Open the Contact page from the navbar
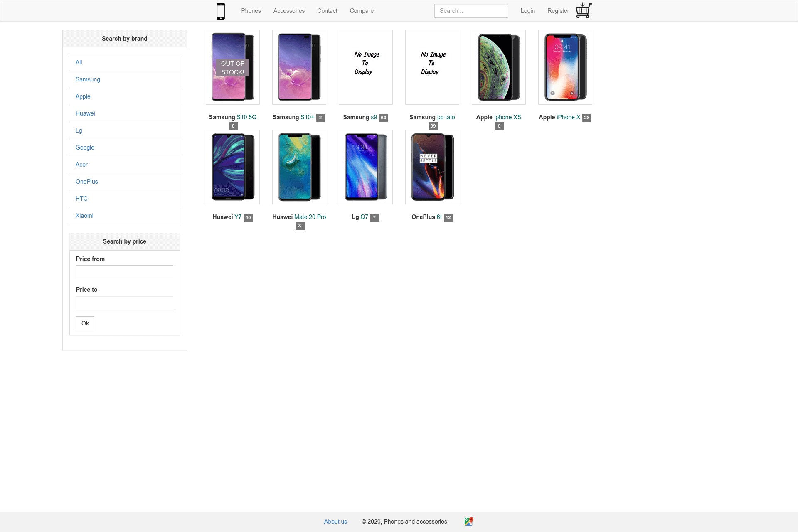 click(x=327, y=11)
